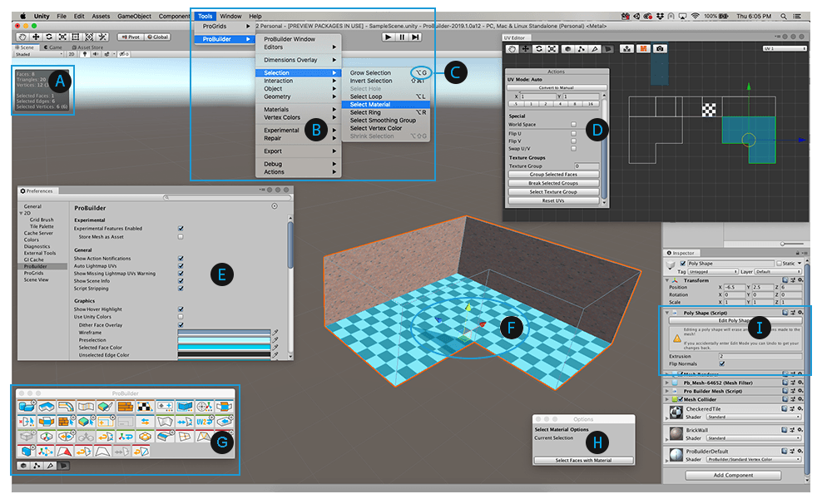Viewport: 822px width, 504px height.
Task: Click the Selected Face Color swatch in Preferences
Action: [x=224, y=348]
